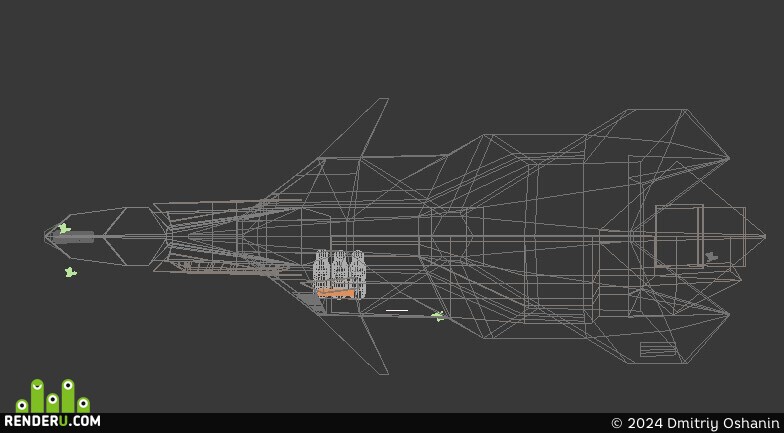Select the solid gray bar inside the nose
Screen dimensions: 784x433
tap(73, 237)
